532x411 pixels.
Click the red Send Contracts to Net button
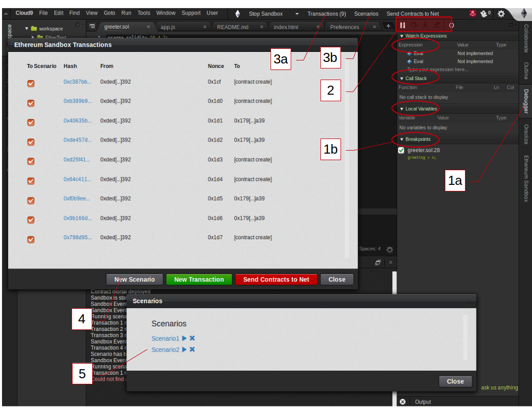pyautogui.click(x=276, y=280)
